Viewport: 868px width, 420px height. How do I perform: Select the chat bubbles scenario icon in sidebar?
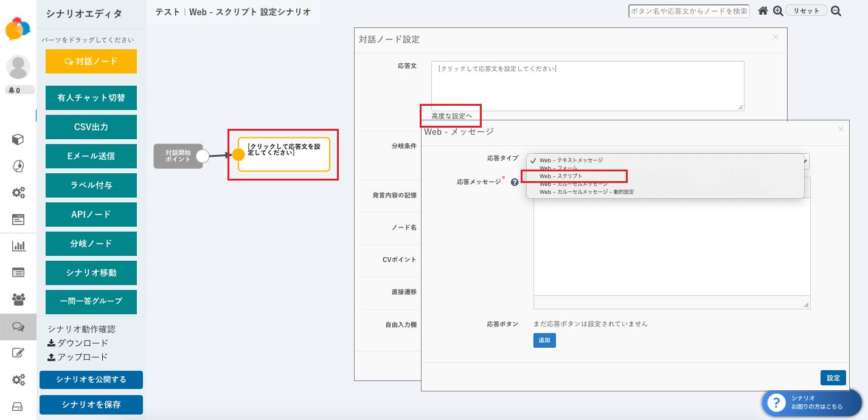coord(18,327)
